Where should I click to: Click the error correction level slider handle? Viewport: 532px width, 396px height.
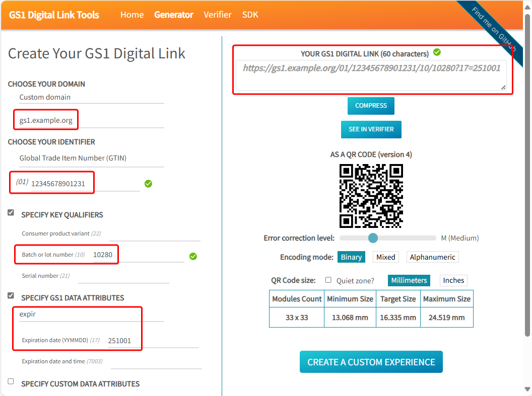pos(373,238)
